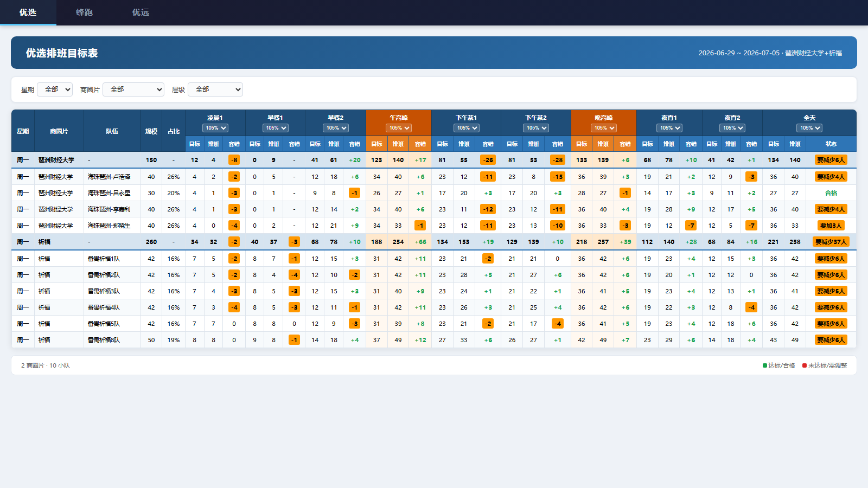Open the 层级 filter dropdown
This screenshot has height=488, width=868.
pos(215,89)
